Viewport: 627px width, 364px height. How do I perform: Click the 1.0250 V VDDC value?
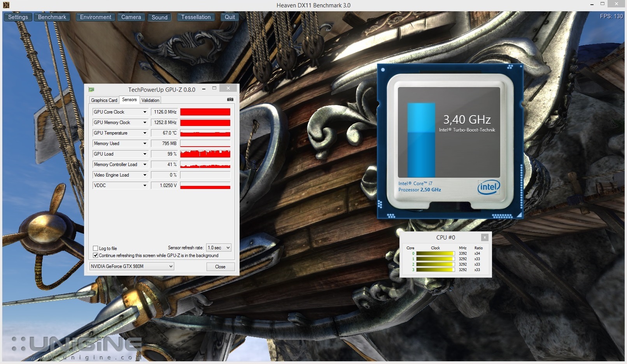point(164,185)
